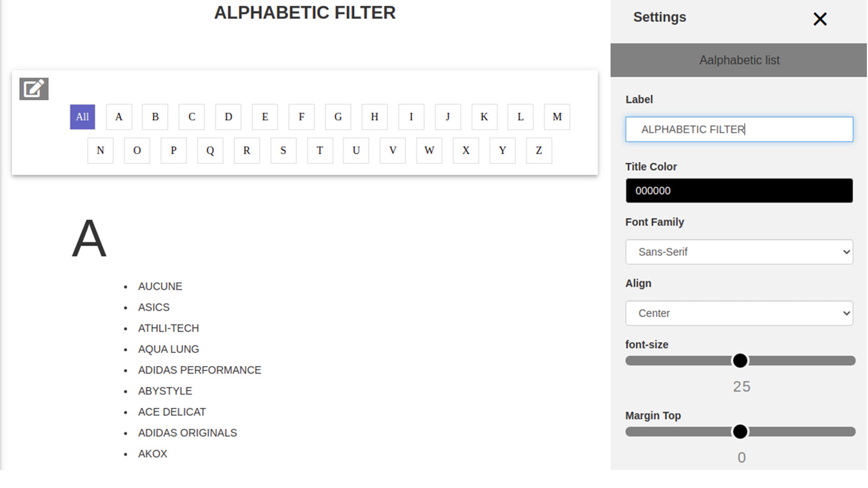Click the edit pencil icon

click(34, 89)
